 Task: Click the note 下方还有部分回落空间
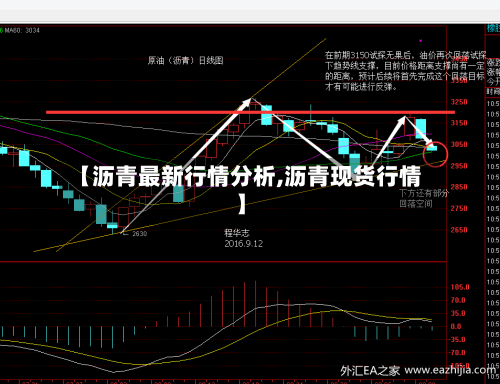tap(424, 198)
